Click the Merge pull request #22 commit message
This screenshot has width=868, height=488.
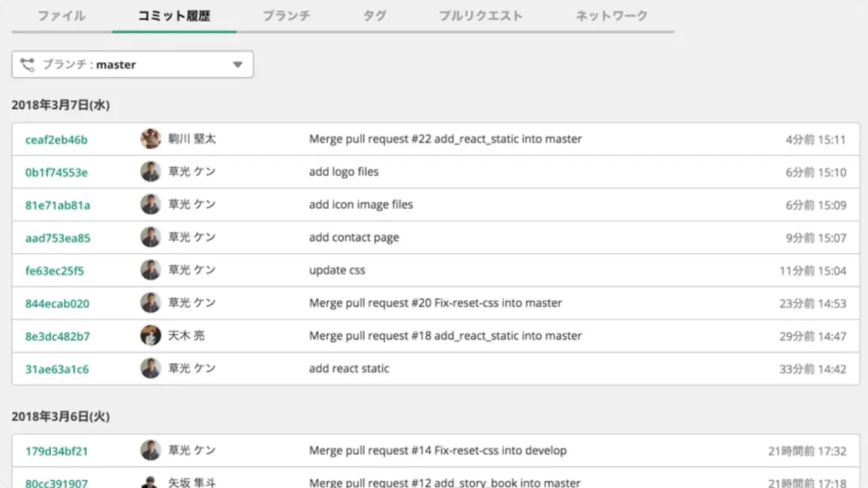(x=444, y=138)
